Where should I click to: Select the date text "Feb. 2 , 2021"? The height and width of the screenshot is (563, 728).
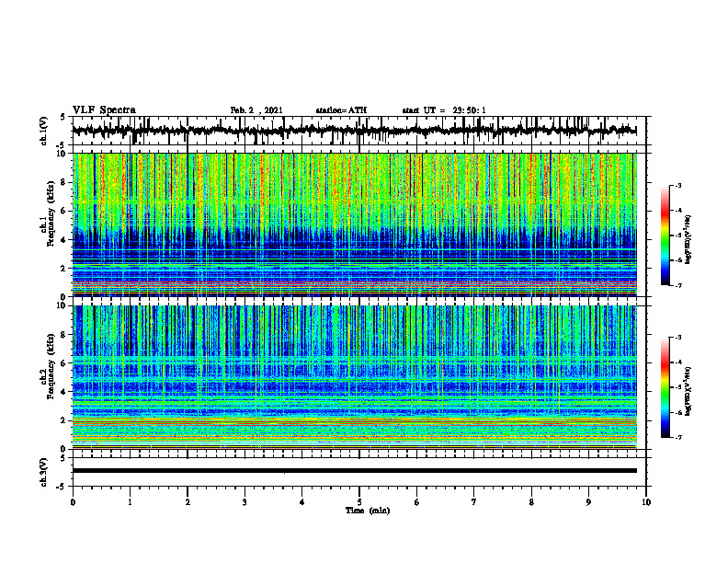coord(256,110)
